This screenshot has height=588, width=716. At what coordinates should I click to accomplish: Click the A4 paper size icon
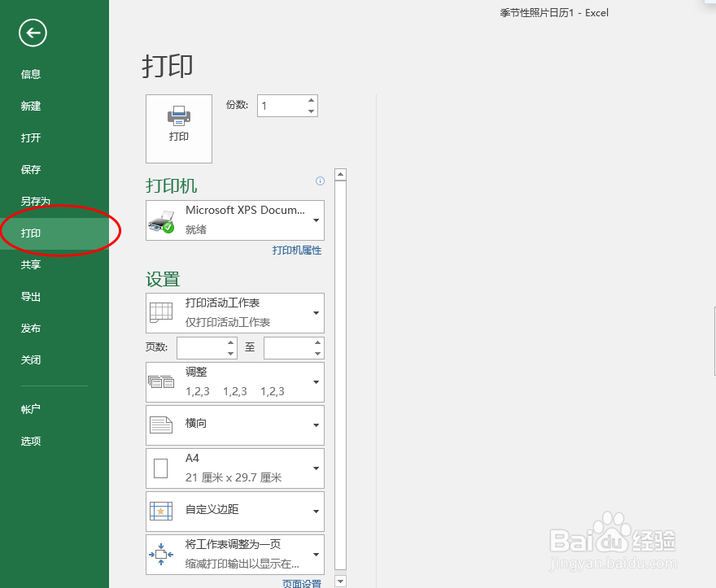[x=161, y=468]
